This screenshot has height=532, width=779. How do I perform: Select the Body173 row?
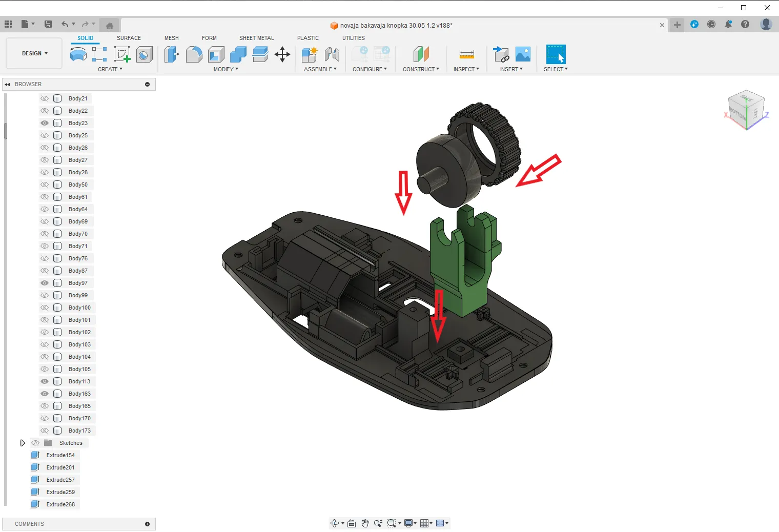(x=66, y=431)
